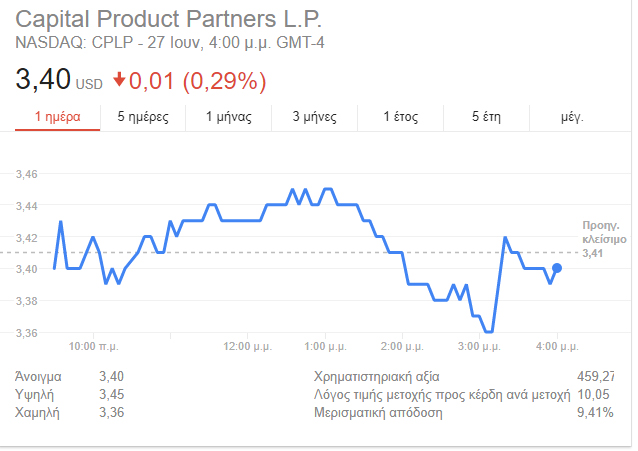Show the μέγ. maximum range
The image size is (638, 451).
572,117
